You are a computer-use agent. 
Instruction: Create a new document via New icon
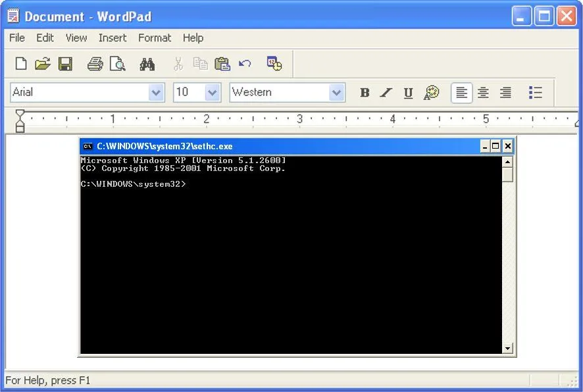click(x=20, y=63)
